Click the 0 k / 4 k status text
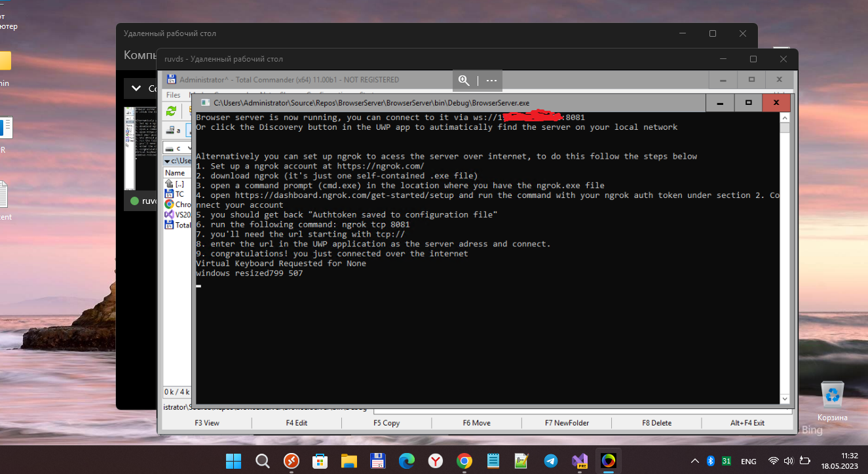This screenshot has height=474, width=868. [x=177, y=392]
